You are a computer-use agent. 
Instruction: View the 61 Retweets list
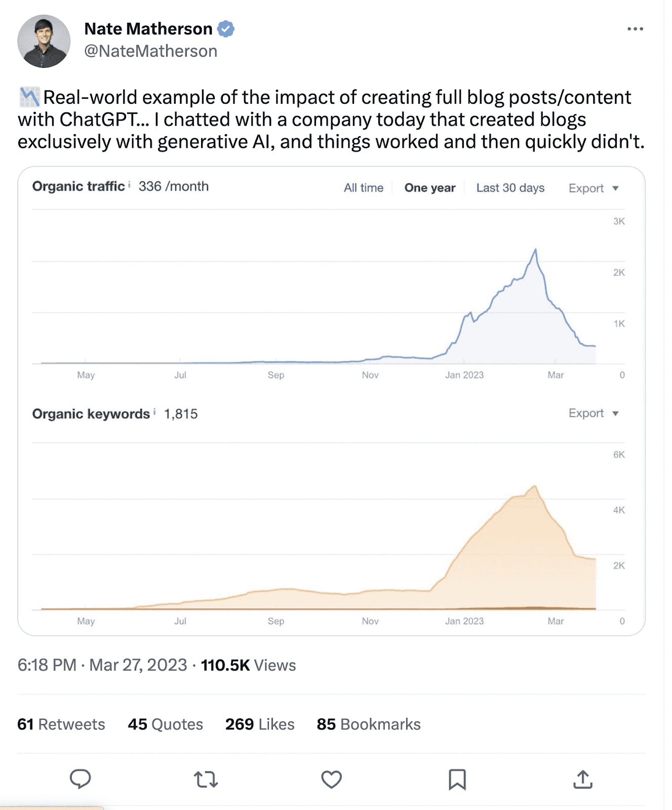(x=61, y=724)
